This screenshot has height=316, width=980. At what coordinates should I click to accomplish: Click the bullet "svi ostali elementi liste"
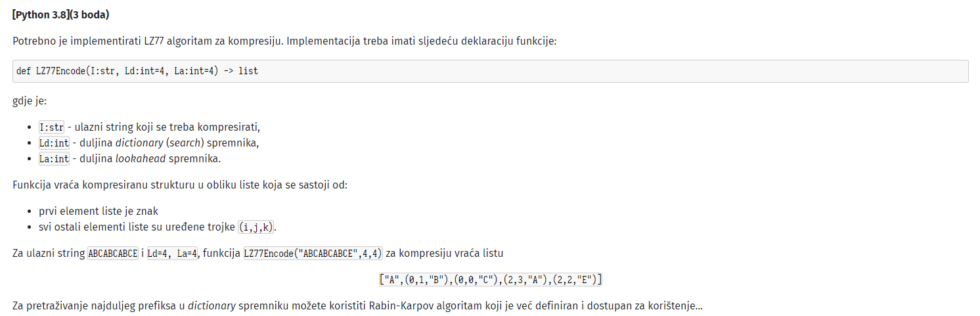(158, 227)
